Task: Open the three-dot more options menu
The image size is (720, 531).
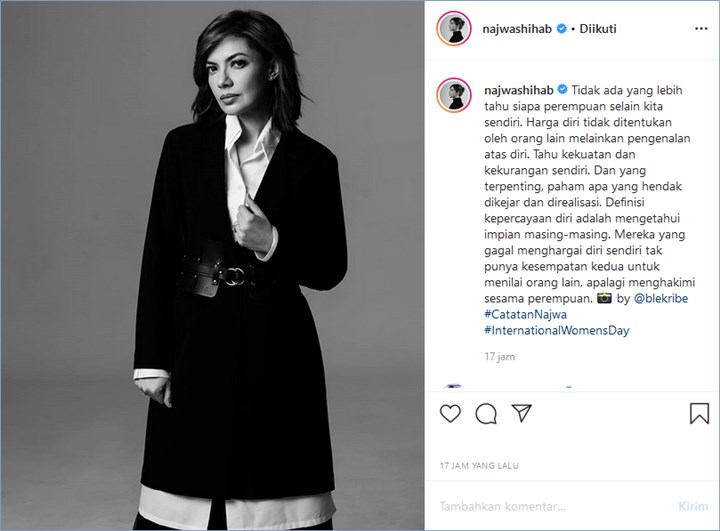Action: (701, 28)
